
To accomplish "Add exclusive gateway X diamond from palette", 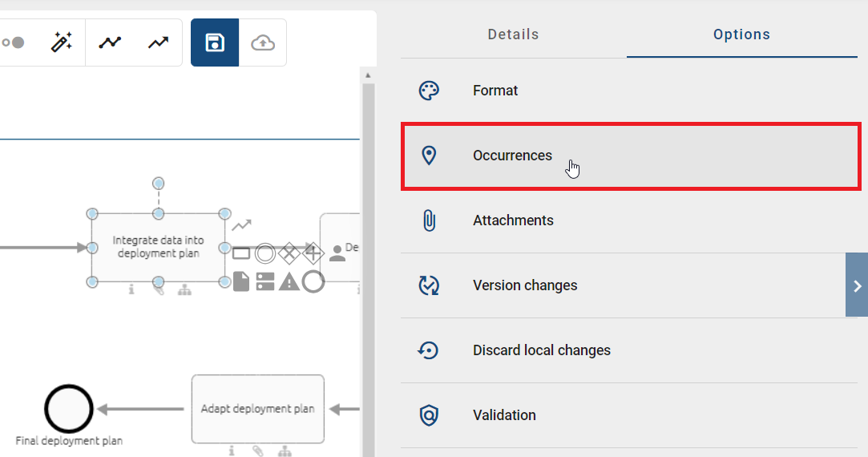I will (289, 253).
